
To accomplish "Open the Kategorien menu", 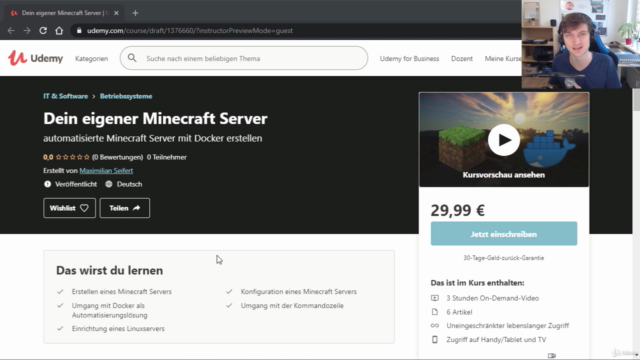I will 91,58.
